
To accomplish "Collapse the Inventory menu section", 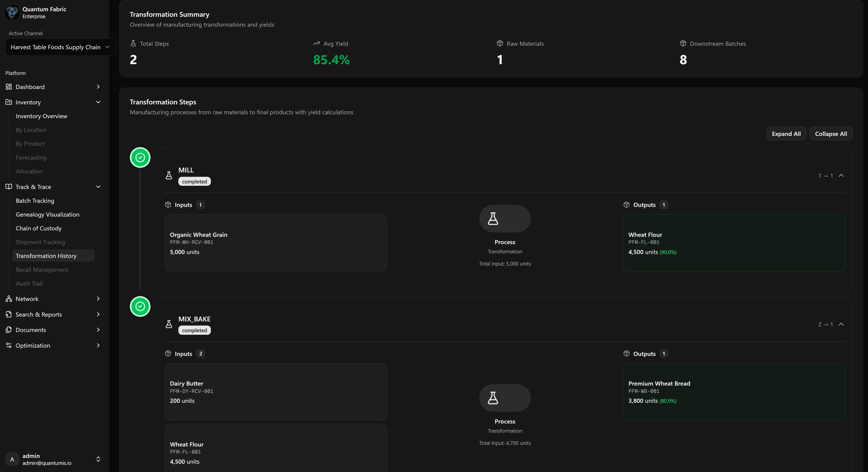I will (x=98, y=102).
